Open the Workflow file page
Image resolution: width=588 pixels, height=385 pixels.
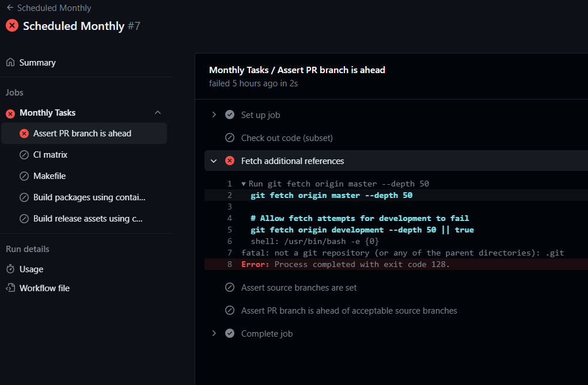pyautogui.click(x=44, y=288)
